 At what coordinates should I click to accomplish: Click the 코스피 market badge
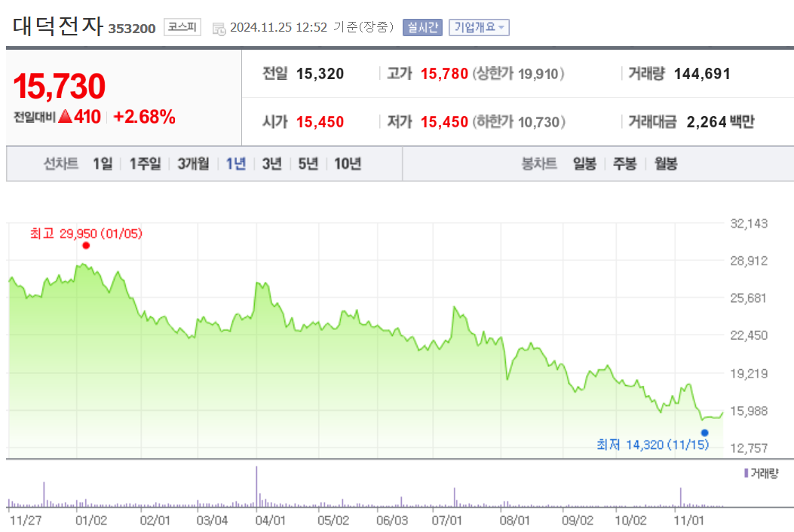point(182,27)
